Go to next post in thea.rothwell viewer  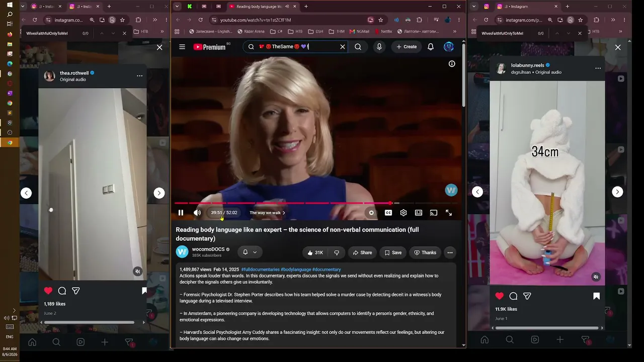[x=159, y=193]
